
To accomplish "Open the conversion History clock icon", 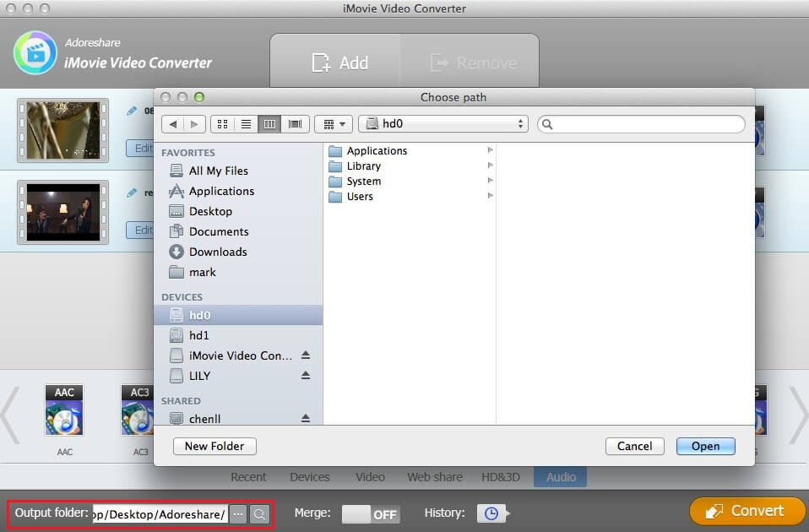I will pyautogui.click(x=491, y=513).
